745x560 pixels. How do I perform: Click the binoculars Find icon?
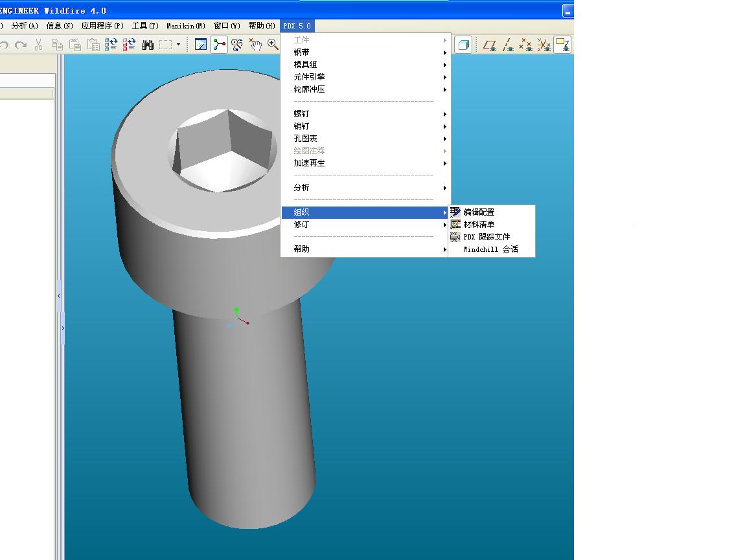[147, 45]
